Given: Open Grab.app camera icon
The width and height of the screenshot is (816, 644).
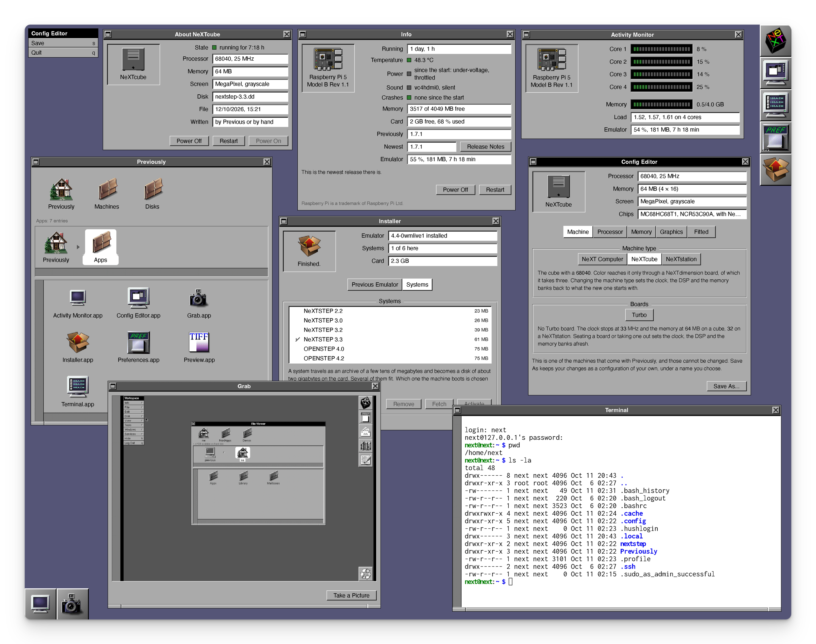Looking at the screenshot, I should tap(198, 298).
